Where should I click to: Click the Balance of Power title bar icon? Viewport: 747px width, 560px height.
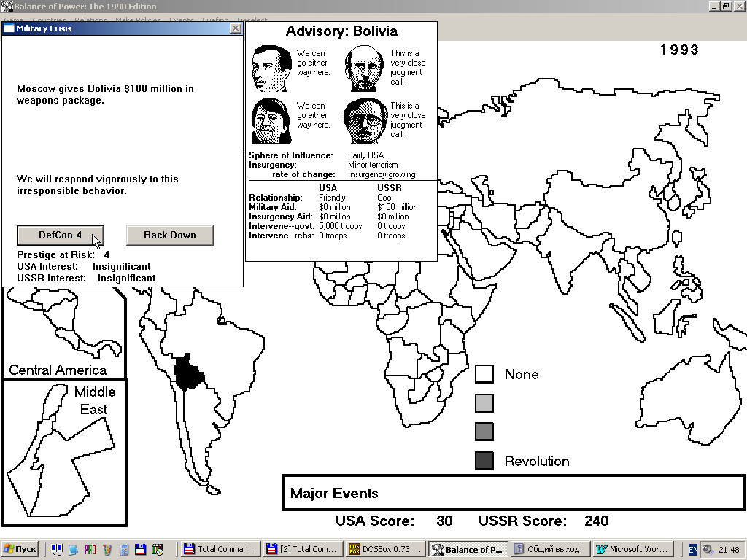[x=7, y=6]
